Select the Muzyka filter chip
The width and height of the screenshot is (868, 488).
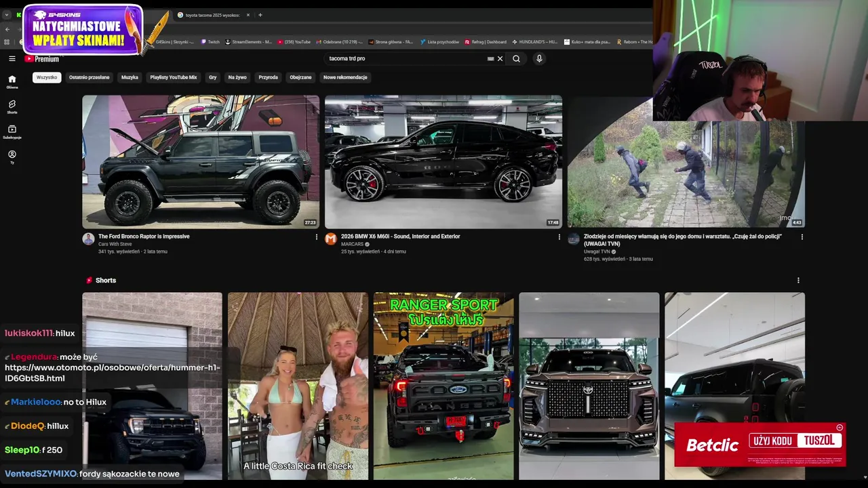[130, 77]
